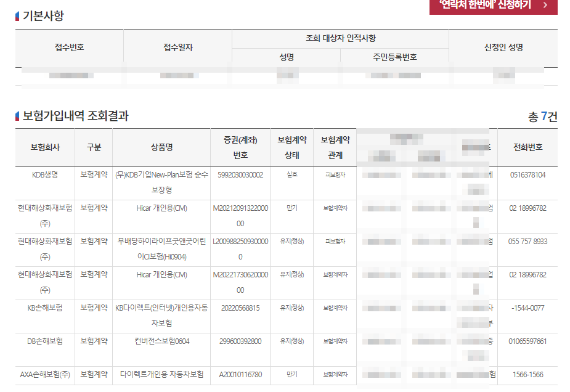Click 보험계약자 relation in AXA손해보험 row
The image size is (570, 392).
(335, 375)
